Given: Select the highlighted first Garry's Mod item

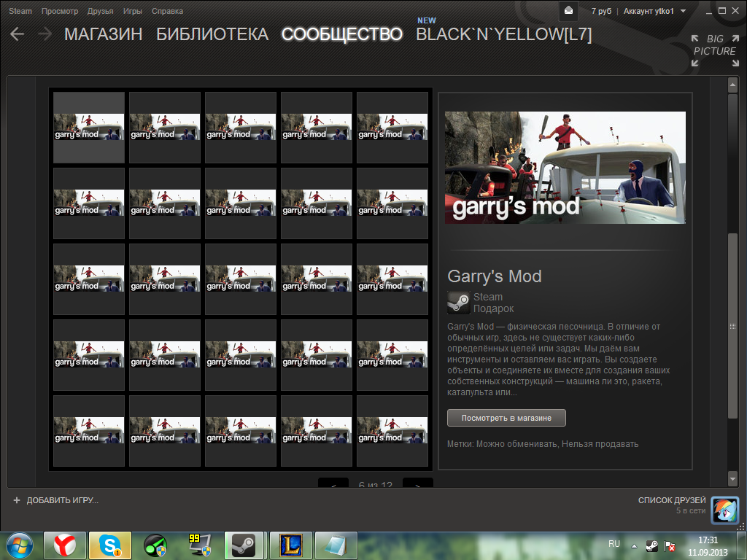Looking at the screenshot, I should tap(88, 128).
